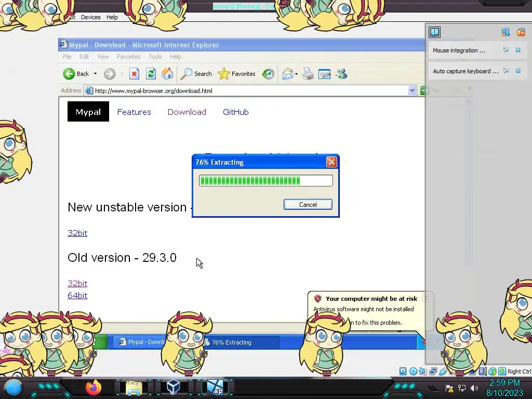Image resolution: width=532 pixels, height=399 pixels.
Task: Click the 32bit link under Old version 29.3.0
Action: 77,283
